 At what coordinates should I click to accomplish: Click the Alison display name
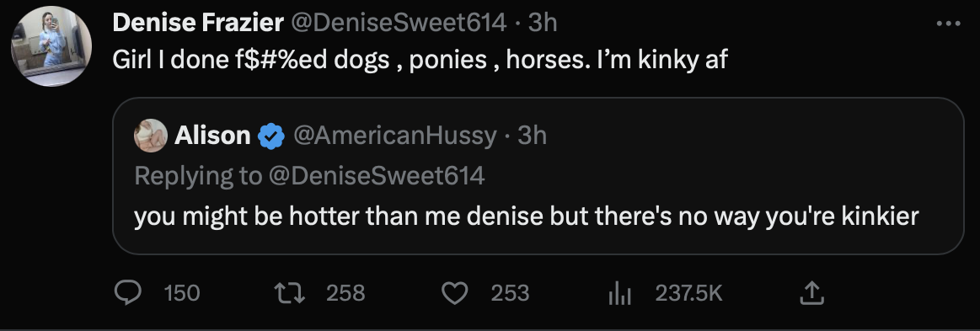click(x=212, y=136)
